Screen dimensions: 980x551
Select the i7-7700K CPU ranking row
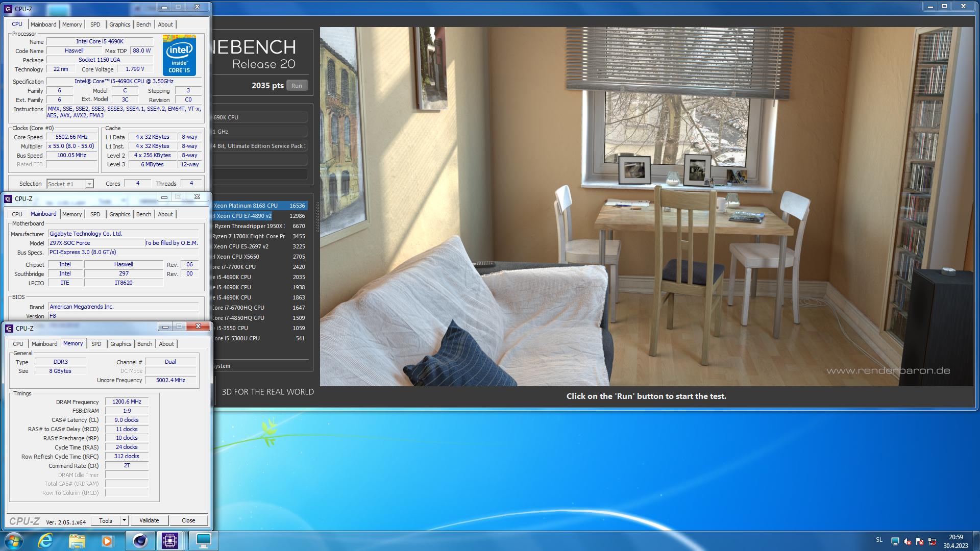click(260, 267)
